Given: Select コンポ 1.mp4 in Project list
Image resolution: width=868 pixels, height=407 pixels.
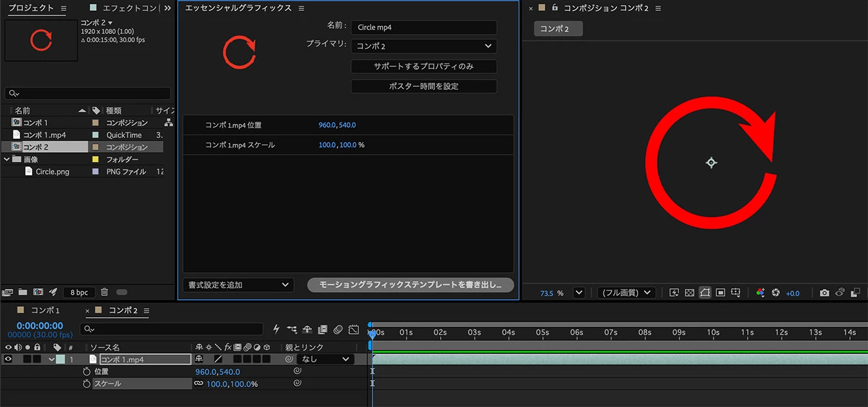Looking at the screenshot, I should 44,135.
